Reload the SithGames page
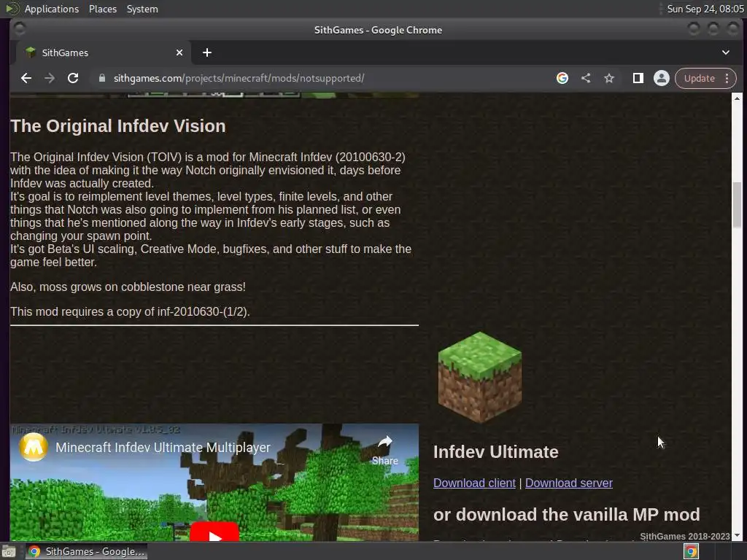 (x=73, y=78)
